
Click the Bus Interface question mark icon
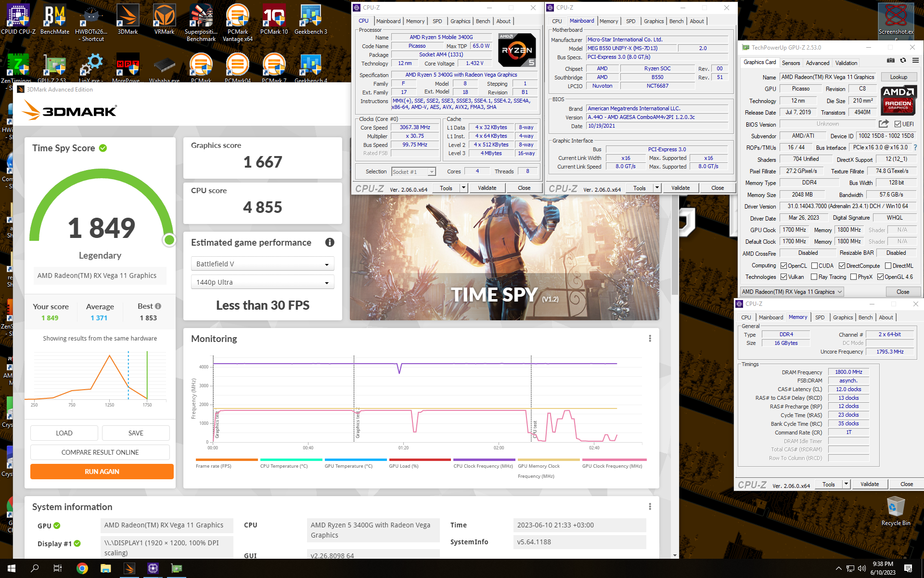pos(915,147)
